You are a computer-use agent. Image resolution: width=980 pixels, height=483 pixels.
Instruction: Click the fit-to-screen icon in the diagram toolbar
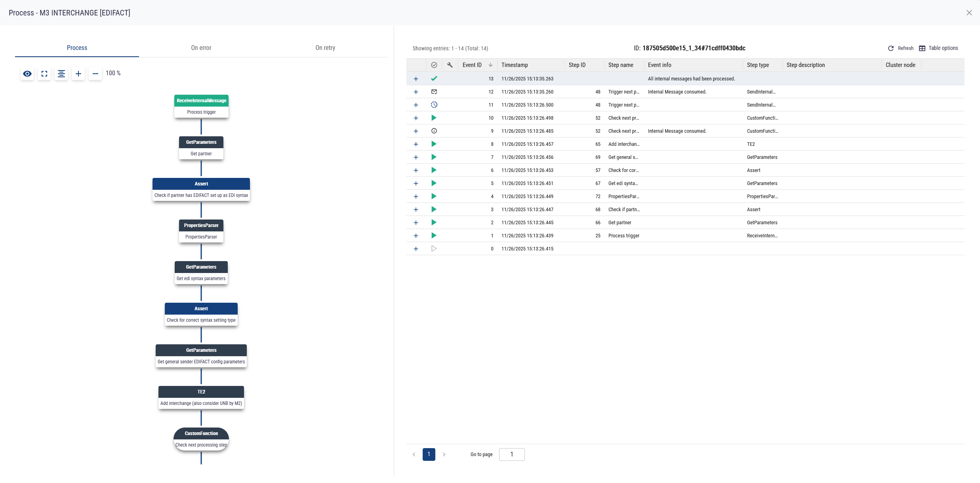point(44,74)
